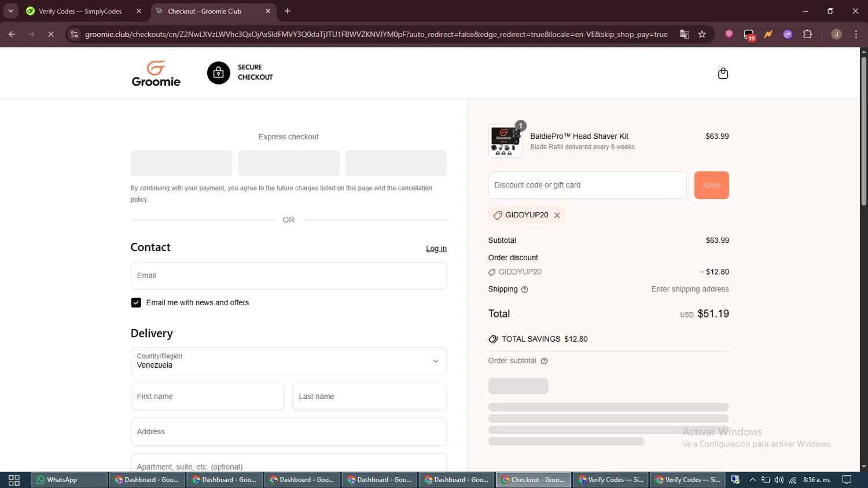868x488 pixels.
Task: Toggle Email me with news and offers
Action: (136, 303)
